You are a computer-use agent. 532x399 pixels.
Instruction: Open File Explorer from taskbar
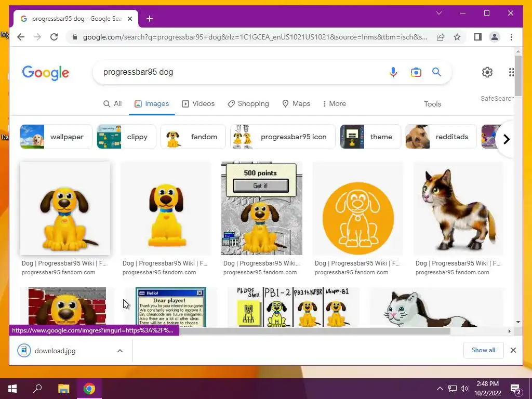point(63,389)
